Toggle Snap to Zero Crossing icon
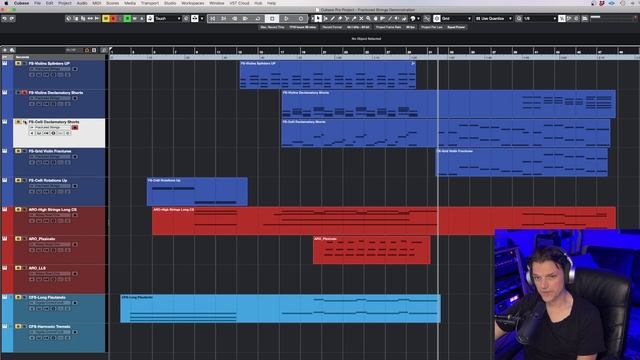This screenshot has width=640, height=360. (x=426, y=18)
